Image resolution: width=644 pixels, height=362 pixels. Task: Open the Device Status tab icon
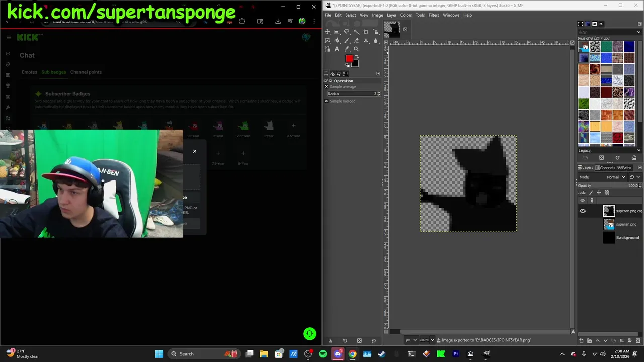pyautogui.click(x=332, y=74)
